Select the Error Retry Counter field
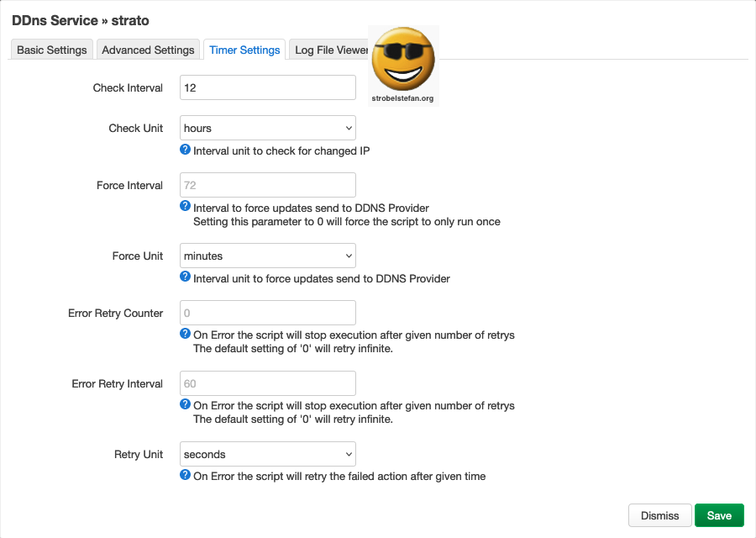Image resolution: width=756 pixels, height=538 pixels. coord(268,313)
